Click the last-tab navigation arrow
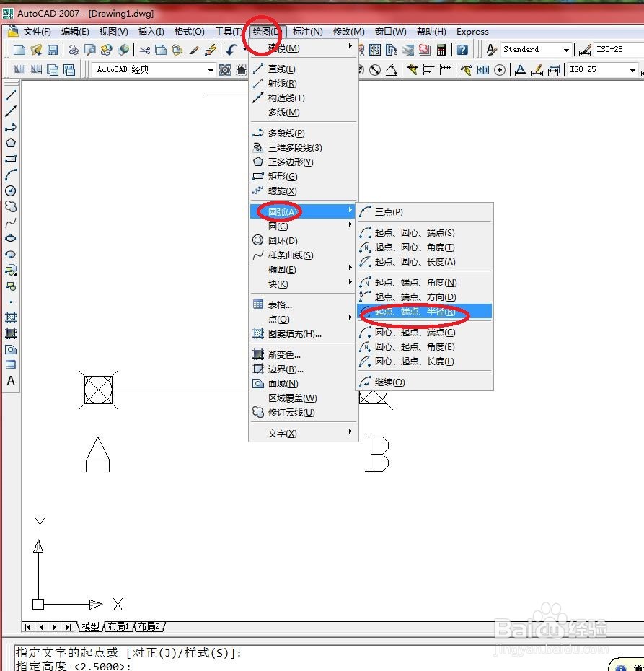This screenshot has width=644, height=671. (68, 627)
